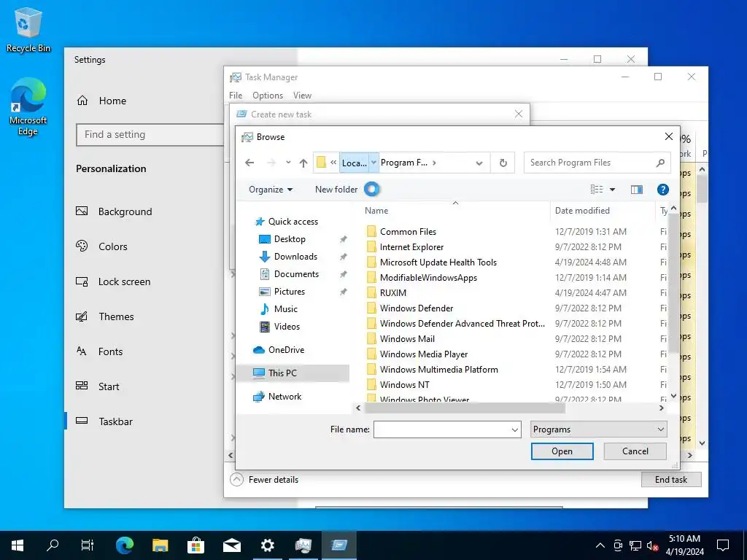Open view options dropdown arrow
Image resolution: width=747 pixels, height=560 pixels.
(x=612, y=190)
